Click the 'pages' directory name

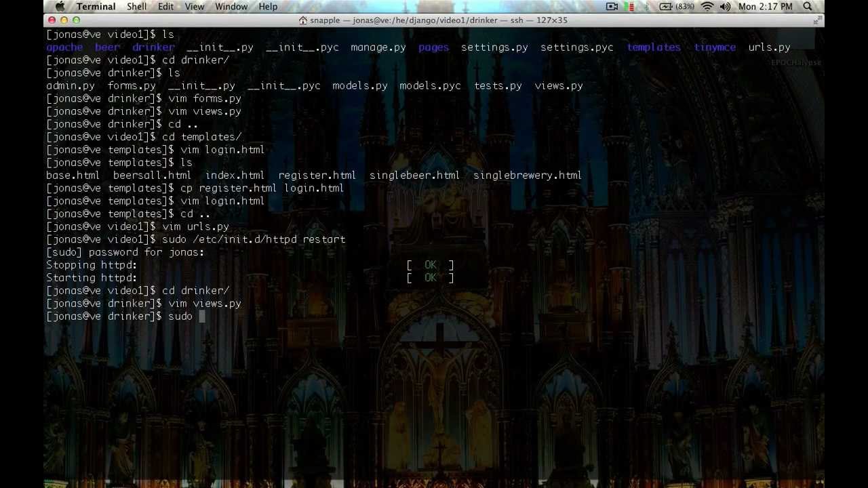click(x=433, y=47)
